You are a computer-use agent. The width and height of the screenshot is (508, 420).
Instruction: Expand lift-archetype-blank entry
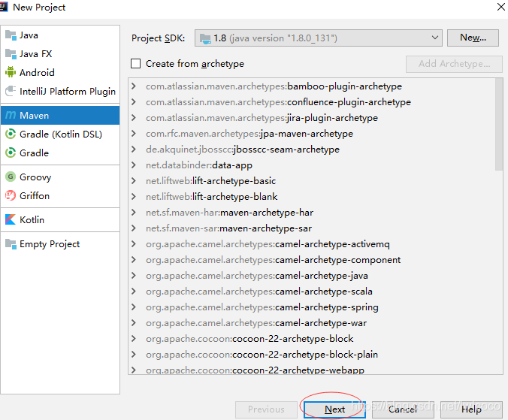tap(134, 197)
